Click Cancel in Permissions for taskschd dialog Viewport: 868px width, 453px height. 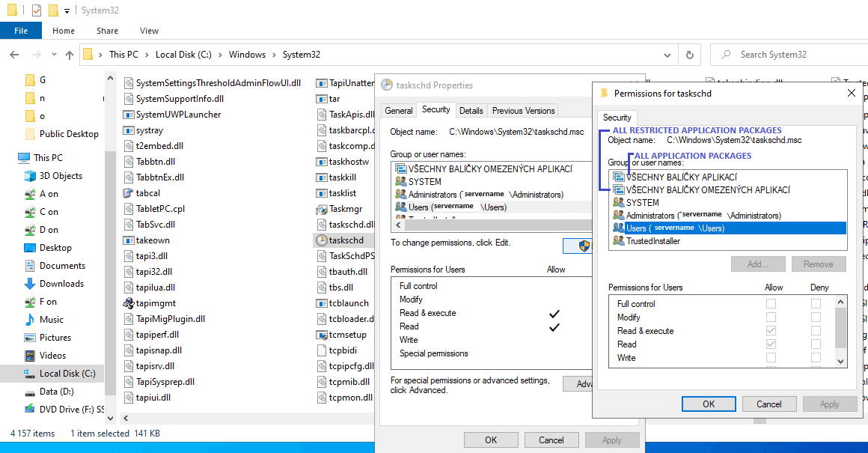769,404
